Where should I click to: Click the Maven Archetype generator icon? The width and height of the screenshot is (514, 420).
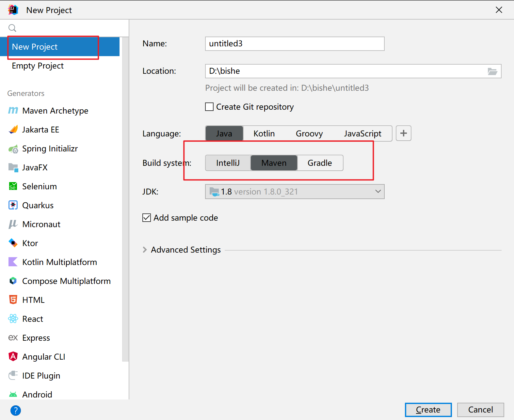(x=13, y=111)
